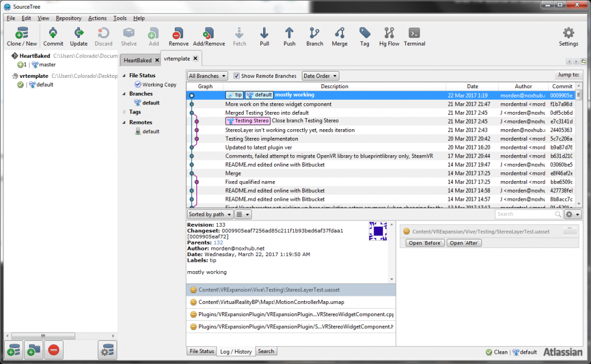This screenshot has height=364, width=591.
Task: Click the Clone / New toolbar icon
Action: [21, 36]
